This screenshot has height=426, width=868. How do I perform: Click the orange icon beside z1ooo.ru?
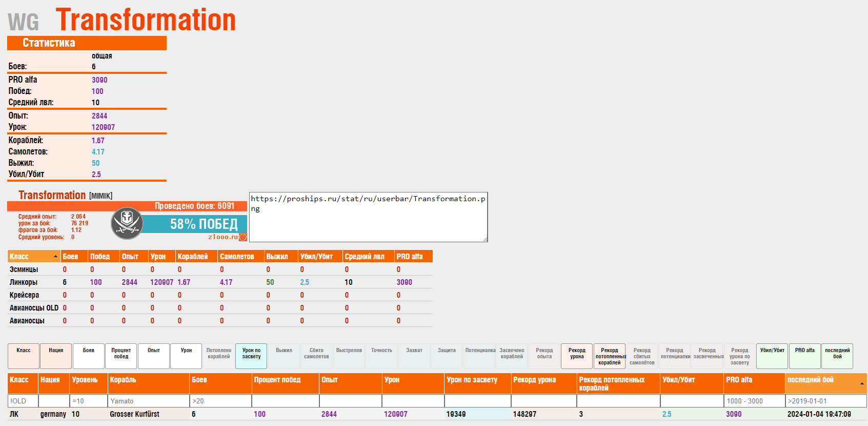tap(243, 237)
